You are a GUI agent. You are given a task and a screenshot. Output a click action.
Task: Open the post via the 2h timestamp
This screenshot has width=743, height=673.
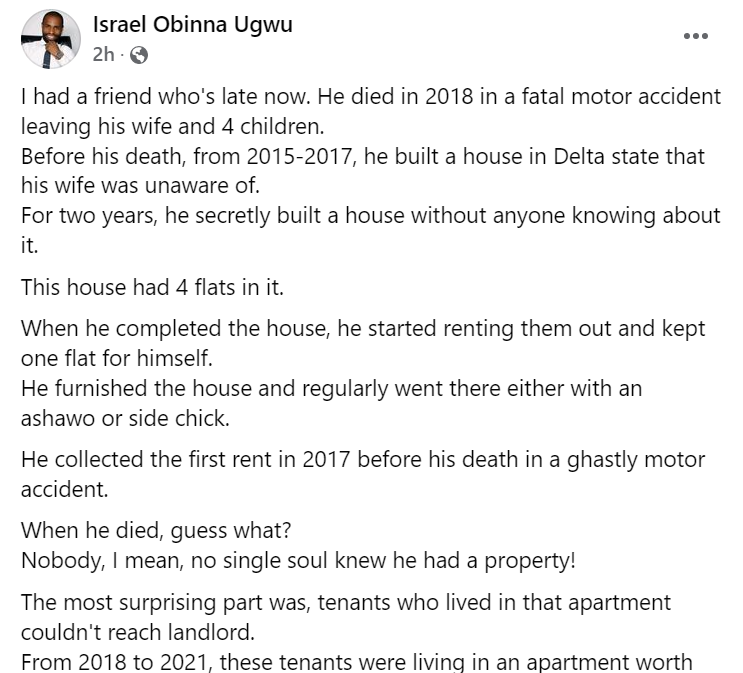click(x=103, y=55)
